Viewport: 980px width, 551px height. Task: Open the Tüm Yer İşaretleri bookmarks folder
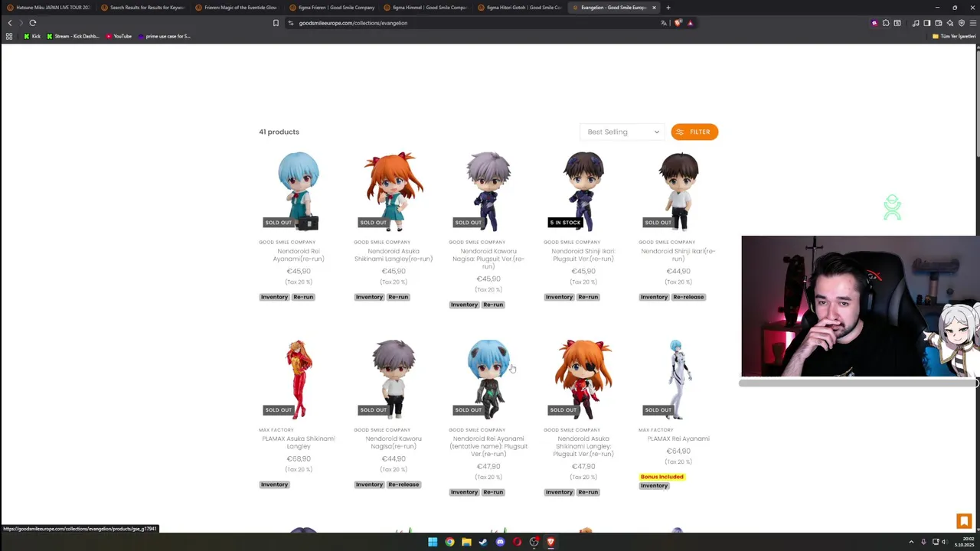click(954, 36)
